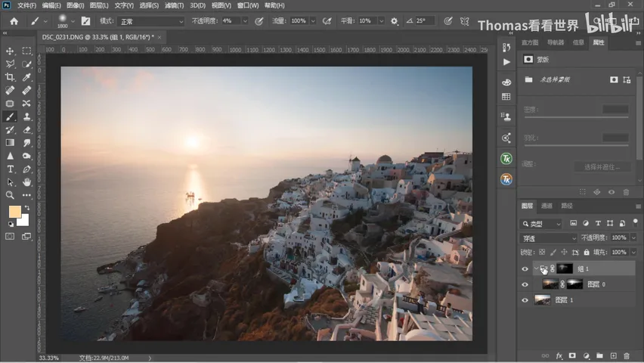Toggle Quick Mask mode
Image resolution: width=644 pixels, height=363 pixels.
click(x=10, y=237)
